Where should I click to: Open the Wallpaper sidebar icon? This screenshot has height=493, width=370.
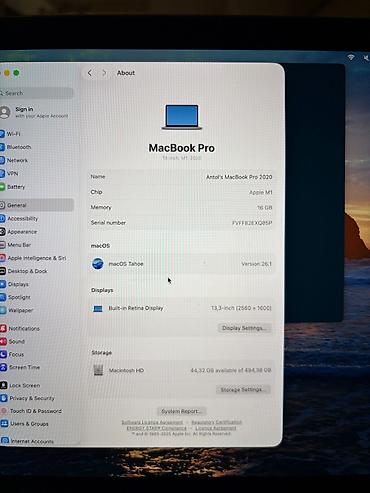[3, 310]
